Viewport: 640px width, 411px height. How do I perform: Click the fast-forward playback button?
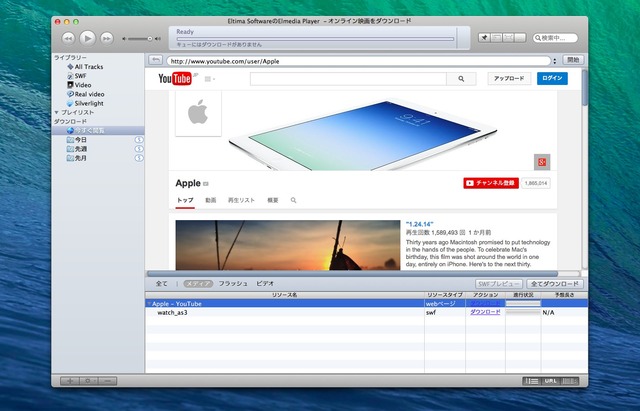[x=107, y=38]
